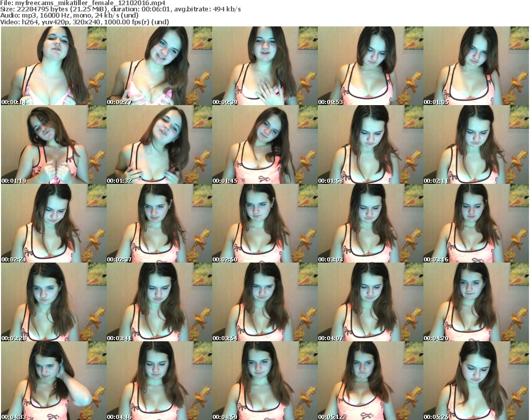Choose the thumbnail stamped 00:03:41
This screenshot has height=420, width=530.
[x=159, y=302]
